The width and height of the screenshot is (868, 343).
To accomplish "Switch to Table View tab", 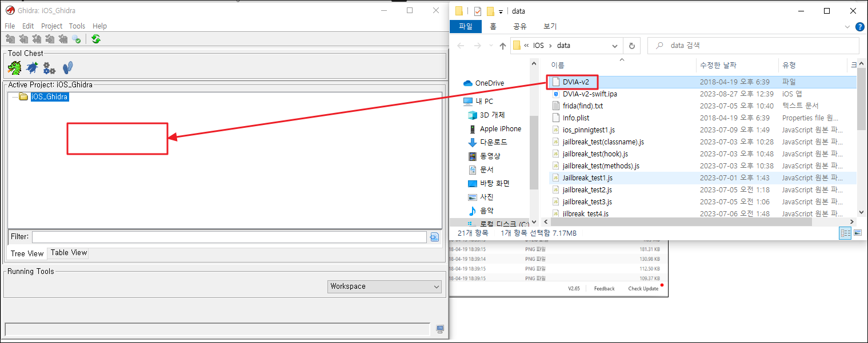I will coord(69,252).
